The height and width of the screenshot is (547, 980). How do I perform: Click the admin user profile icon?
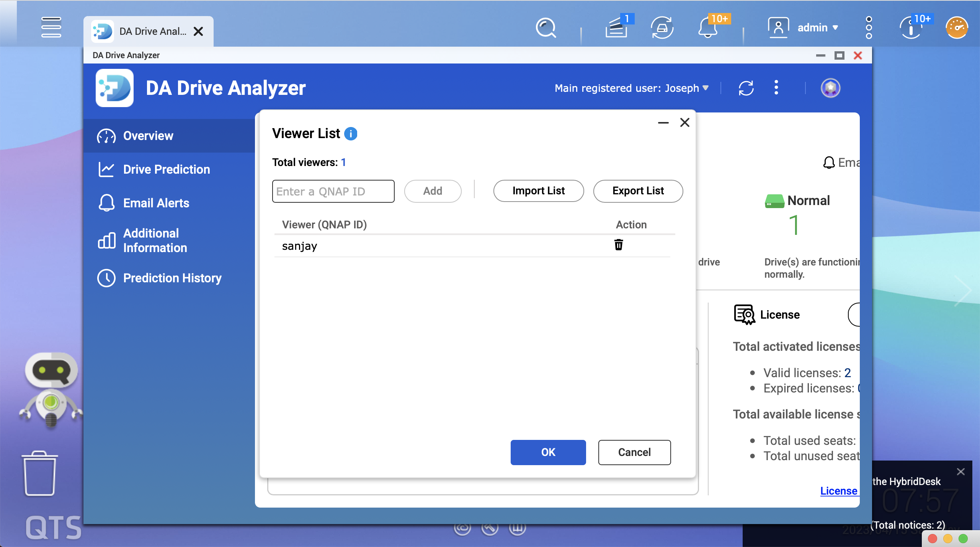(x=778, y=28)
